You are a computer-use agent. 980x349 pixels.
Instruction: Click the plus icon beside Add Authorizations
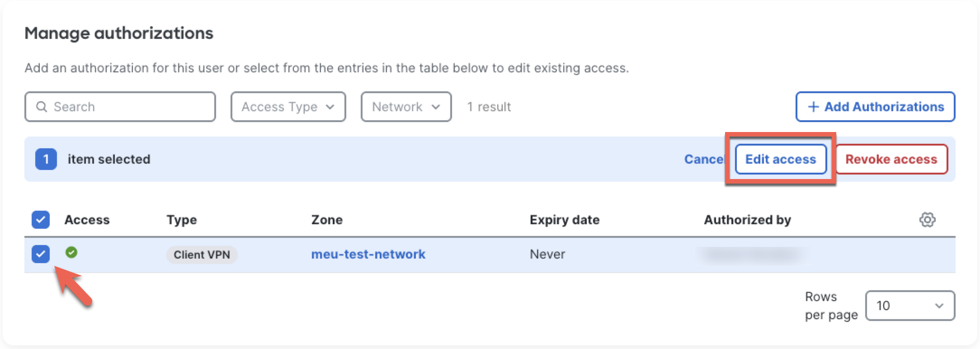(x=814, y=107)
